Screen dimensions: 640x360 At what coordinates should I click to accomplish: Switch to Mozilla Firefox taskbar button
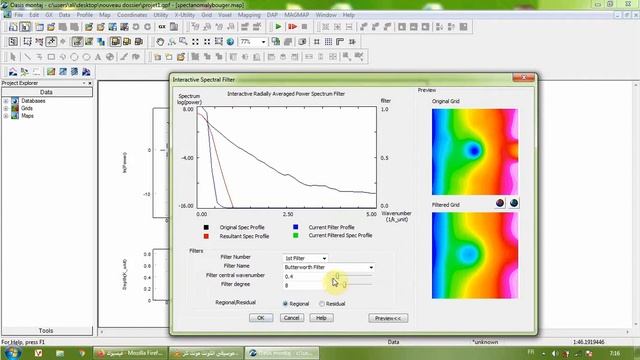coord(131,353)
